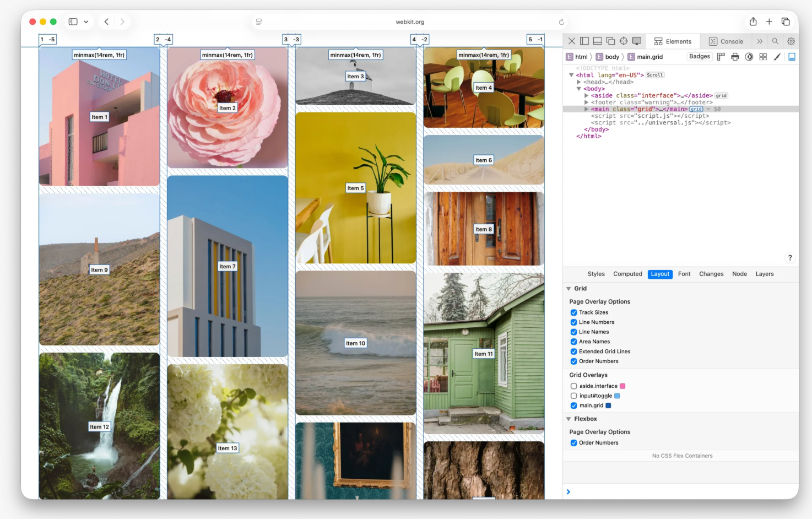Image resolution: width=812 pixels, height=519 pixels.
Task: Uncheck Track Sizes overlay option
Action: point(573,312)
